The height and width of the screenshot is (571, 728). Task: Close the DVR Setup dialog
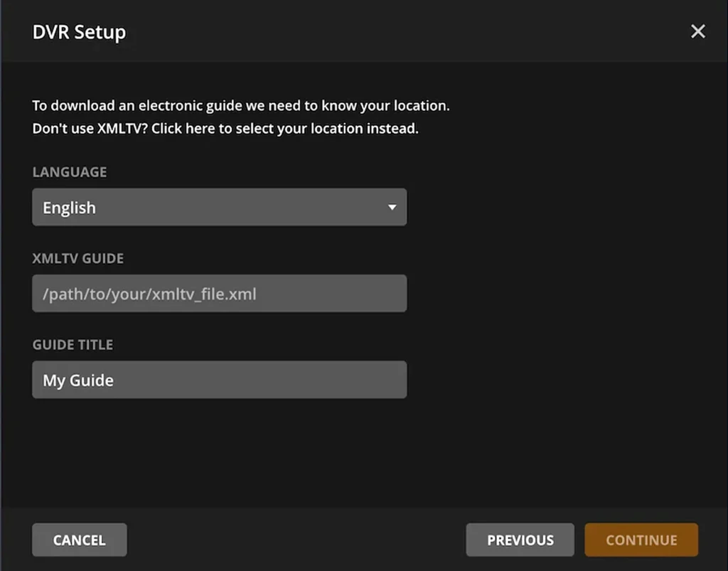[x=698, y=31]
